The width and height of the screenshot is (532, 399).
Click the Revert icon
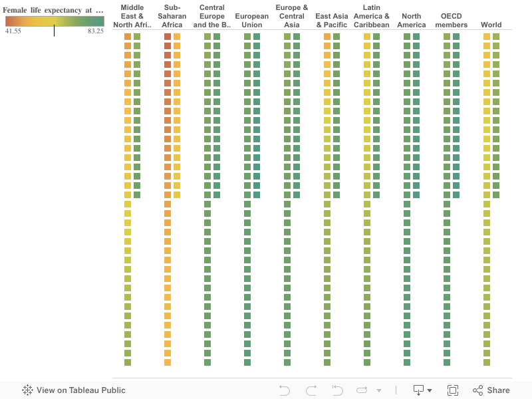337,390
